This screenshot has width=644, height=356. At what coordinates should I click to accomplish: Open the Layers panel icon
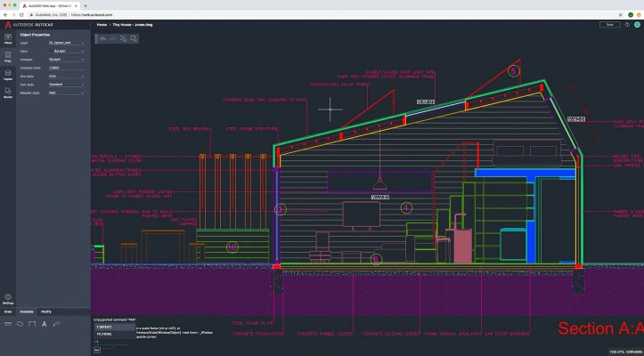pos(7,76)
